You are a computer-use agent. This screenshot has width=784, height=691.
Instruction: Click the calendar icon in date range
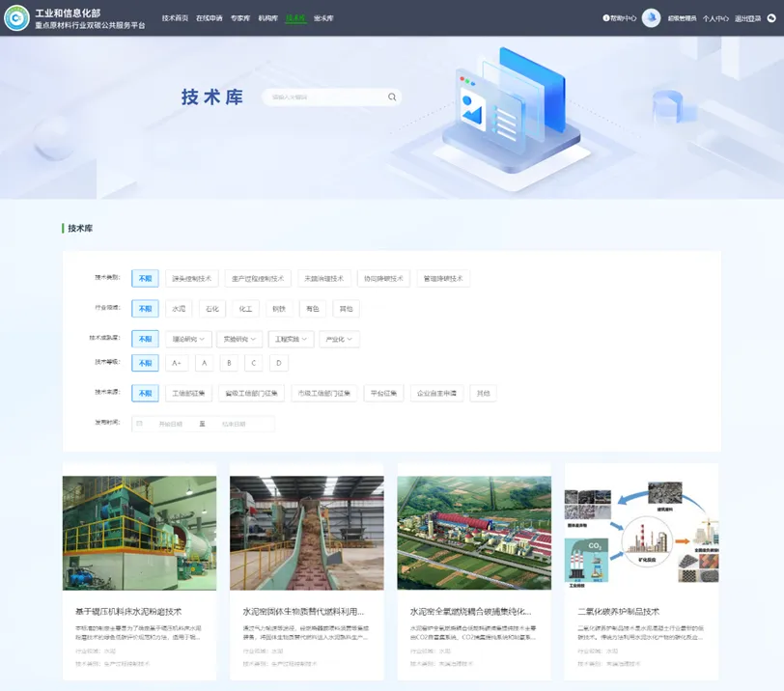140,424
